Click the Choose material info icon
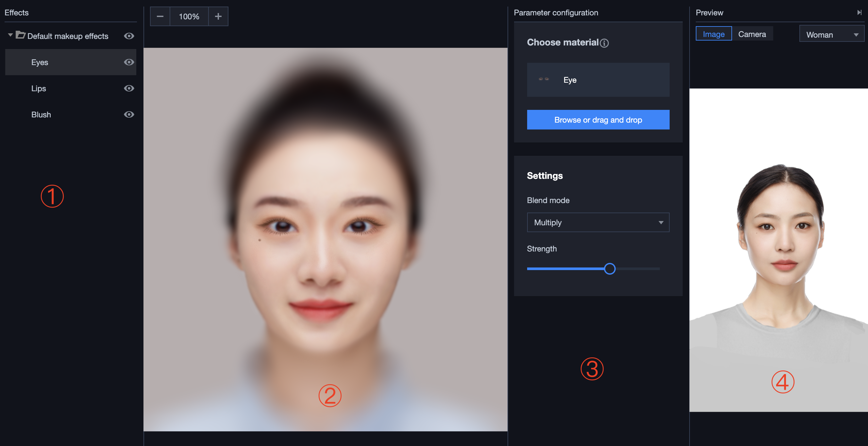Image resolution: width=868 pixels, height=446 pixels. (605, 43)
